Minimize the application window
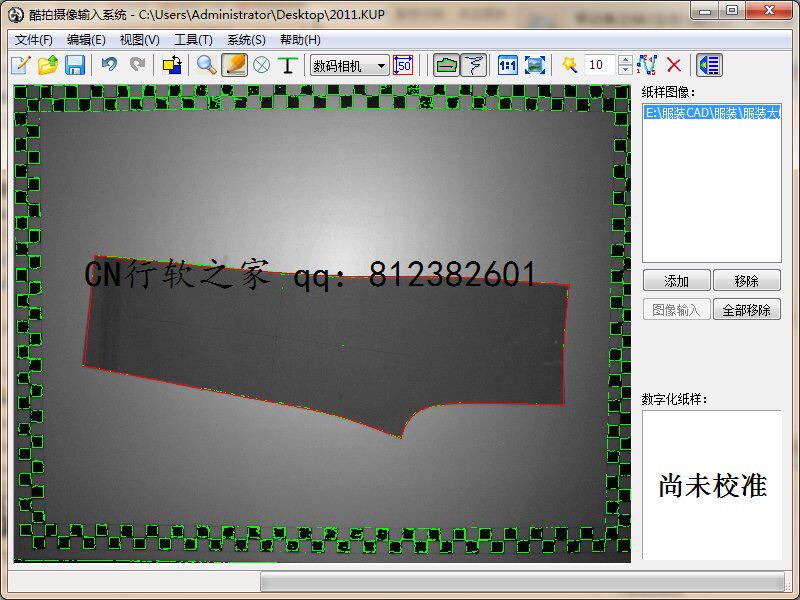The width and height of the screenshot is (800, 600). [x=705, y=10]
